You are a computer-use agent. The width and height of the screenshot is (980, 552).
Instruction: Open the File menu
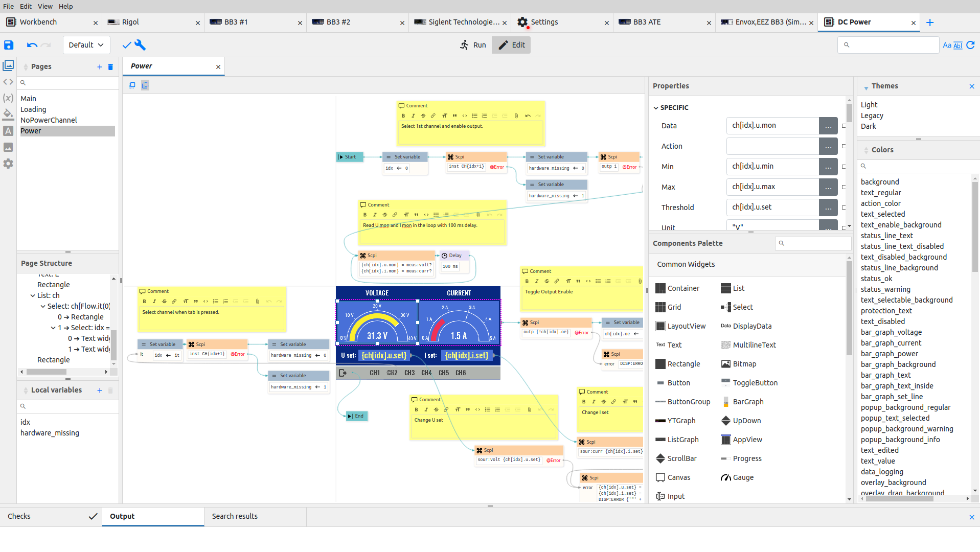click(x=8, y=6)
